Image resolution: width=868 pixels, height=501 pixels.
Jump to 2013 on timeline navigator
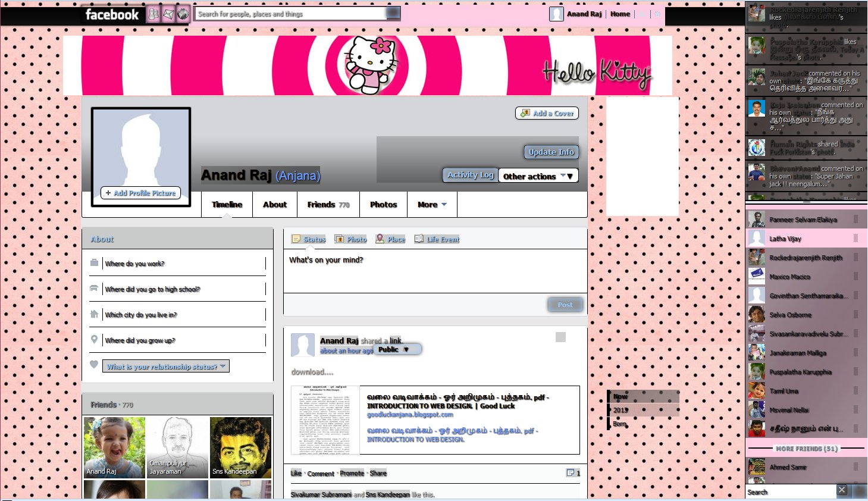[x=621, y=410]
